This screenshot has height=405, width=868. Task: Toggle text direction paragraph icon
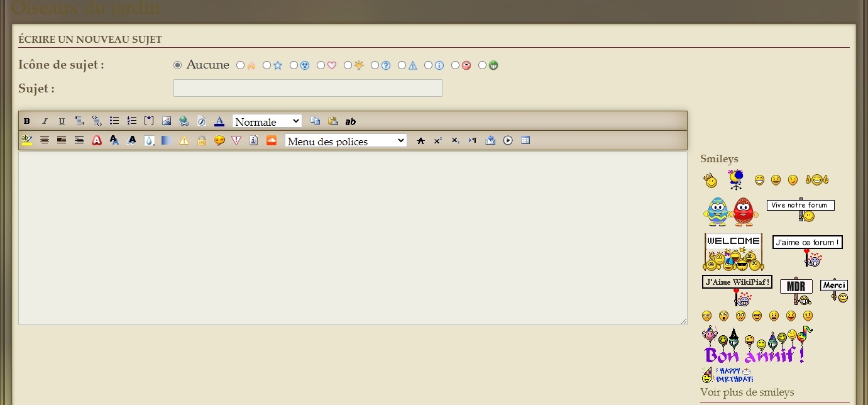pos(473,140)
